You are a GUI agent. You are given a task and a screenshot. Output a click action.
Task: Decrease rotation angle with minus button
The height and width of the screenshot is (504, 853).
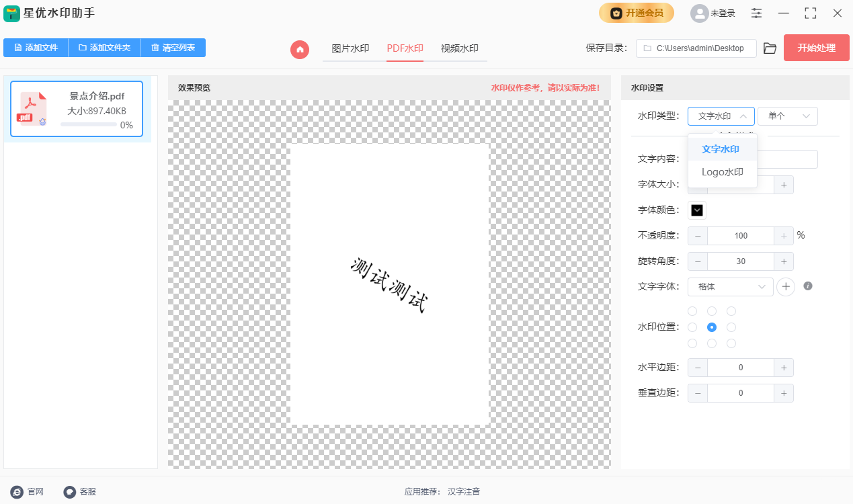tap(698, 261)
